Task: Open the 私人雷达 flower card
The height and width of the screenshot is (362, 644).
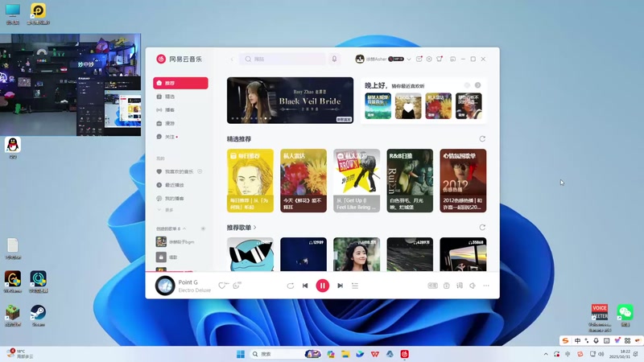Action: pos(303,180)
